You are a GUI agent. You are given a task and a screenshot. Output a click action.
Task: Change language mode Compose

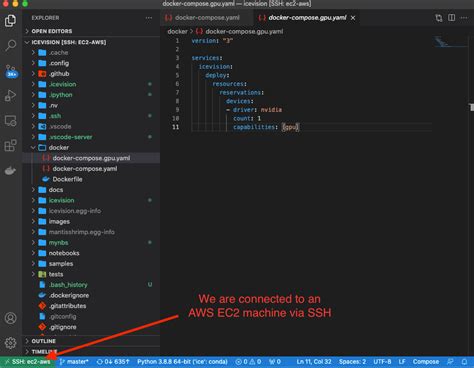coord(426,362)
